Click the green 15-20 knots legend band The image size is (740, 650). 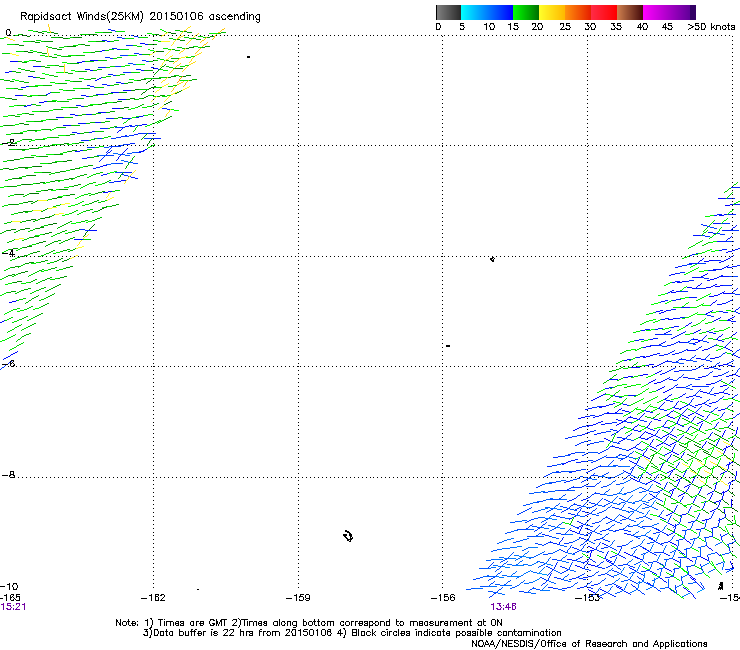(526, 12)
